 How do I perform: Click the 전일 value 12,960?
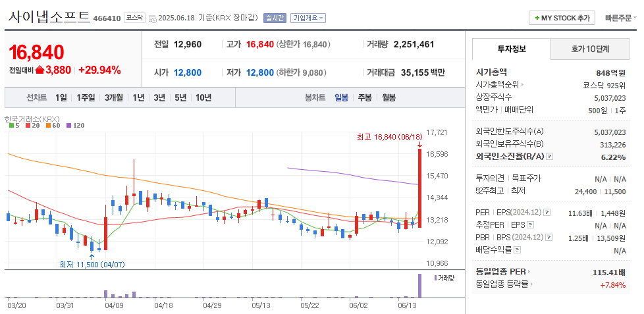tap(188, 44)
